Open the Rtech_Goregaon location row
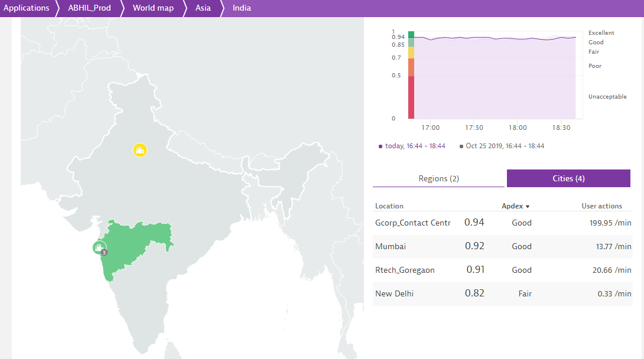This screenshot has width=644, height=359. pos(405,270)
